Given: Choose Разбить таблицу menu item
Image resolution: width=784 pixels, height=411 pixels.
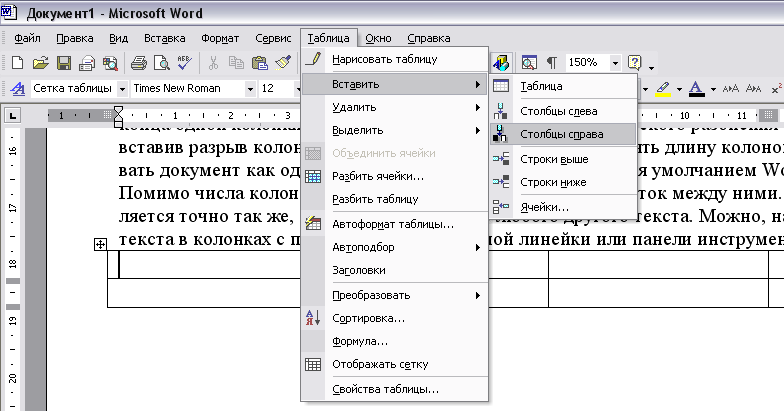Looking at the screenshot, I should (x=394, y=200).
